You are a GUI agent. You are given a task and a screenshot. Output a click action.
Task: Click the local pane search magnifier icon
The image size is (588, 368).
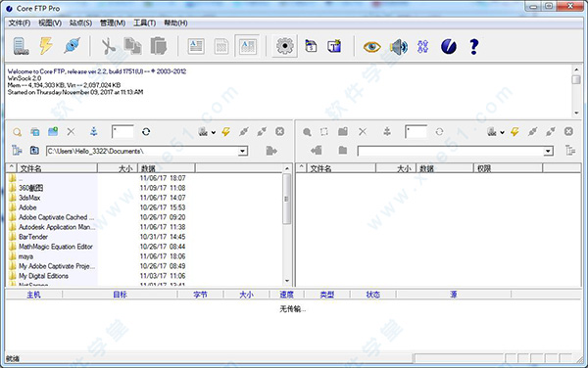(x=17, y=132)
